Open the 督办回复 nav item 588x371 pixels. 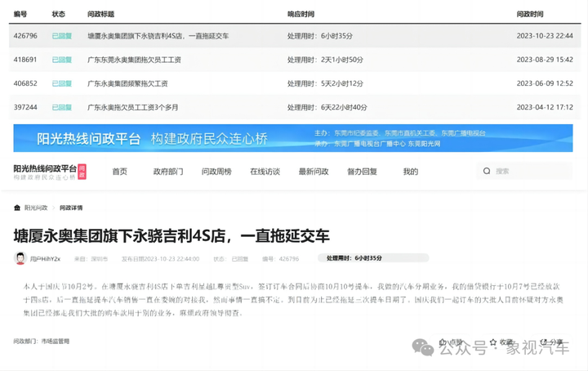click(362, 172)
